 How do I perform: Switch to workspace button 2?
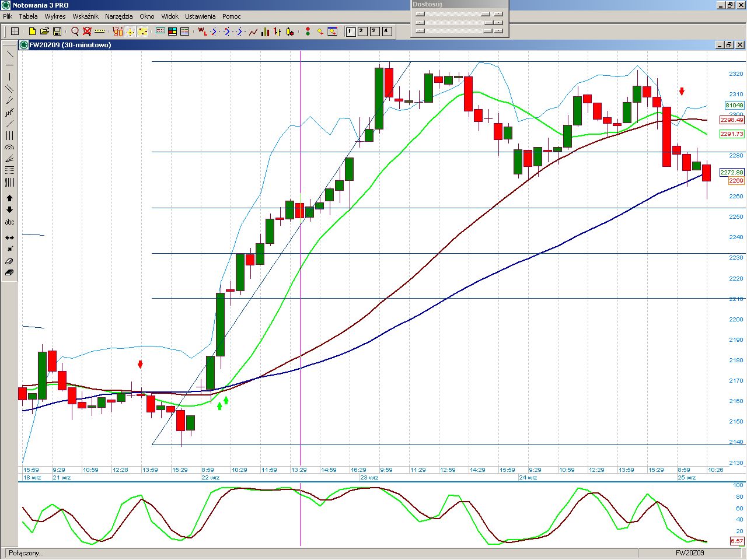(362, 32)
